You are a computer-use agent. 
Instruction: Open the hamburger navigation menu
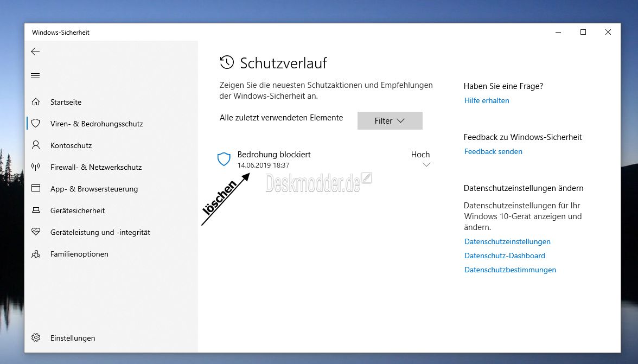[x=35, y=75]
